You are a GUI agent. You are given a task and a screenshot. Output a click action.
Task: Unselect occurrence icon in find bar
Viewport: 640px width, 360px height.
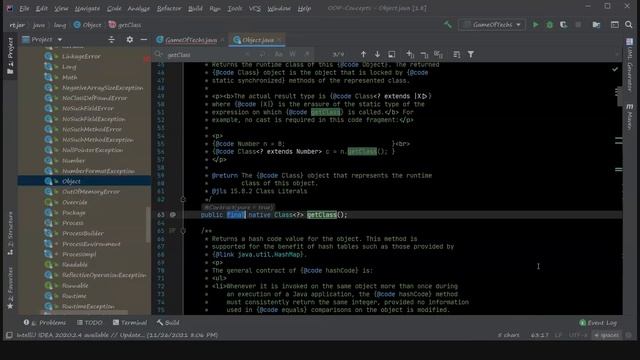[424, 54]
